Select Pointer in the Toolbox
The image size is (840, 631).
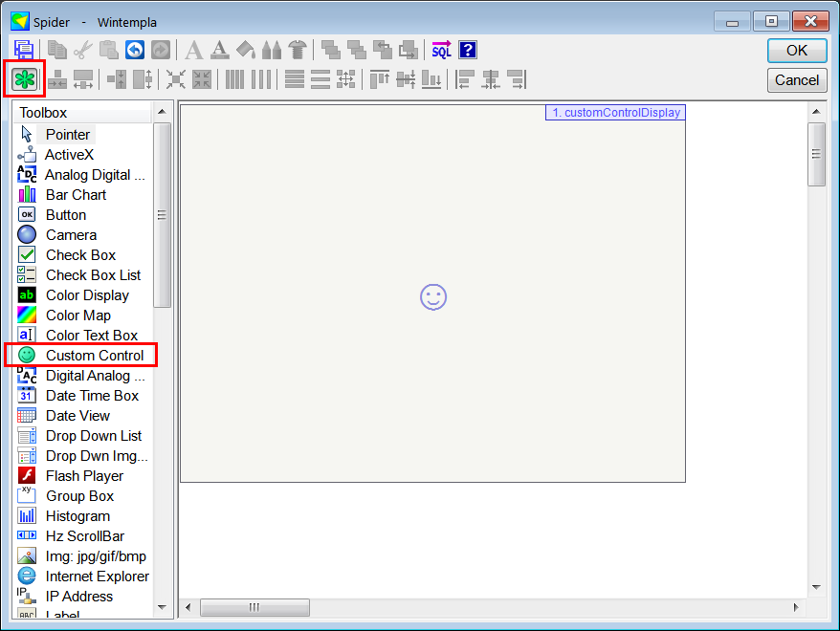pos(68,135)
